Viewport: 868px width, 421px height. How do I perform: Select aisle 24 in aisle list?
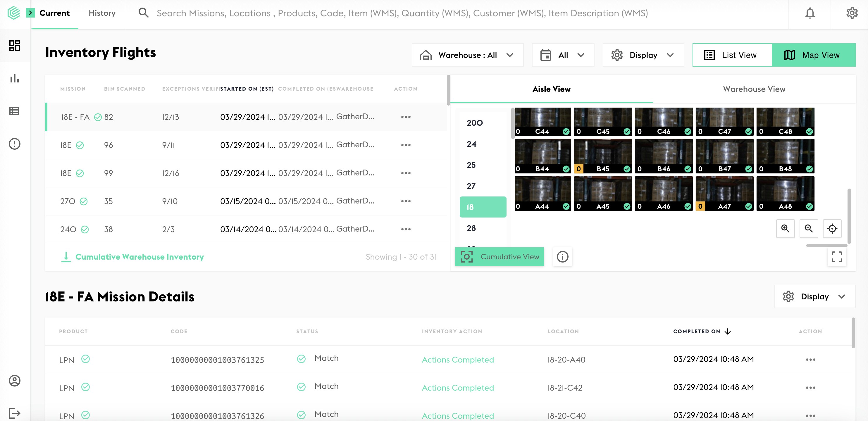(x=483, y=144)
